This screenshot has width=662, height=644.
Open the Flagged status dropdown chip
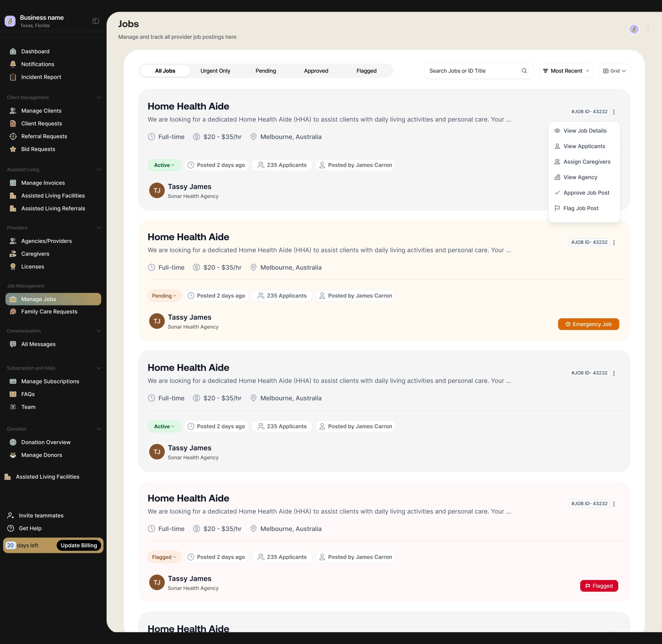click(x=164, y=557)
